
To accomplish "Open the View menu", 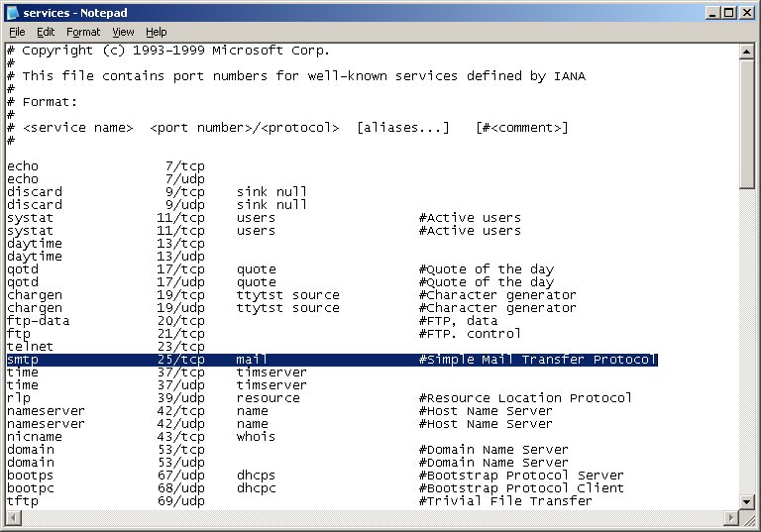I will [x=123, y=32].
